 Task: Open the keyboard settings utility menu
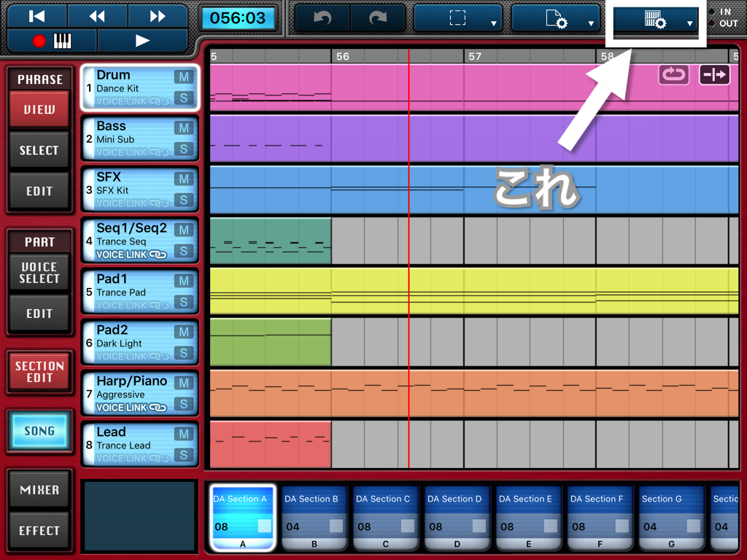656,19
